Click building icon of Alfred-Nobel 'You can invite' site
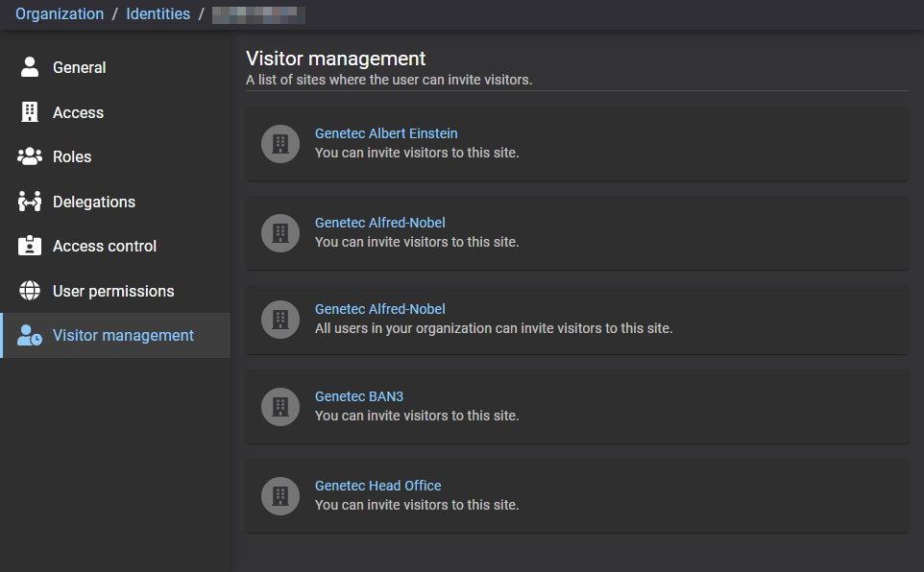The image size is (924, 572). (280, 232)
